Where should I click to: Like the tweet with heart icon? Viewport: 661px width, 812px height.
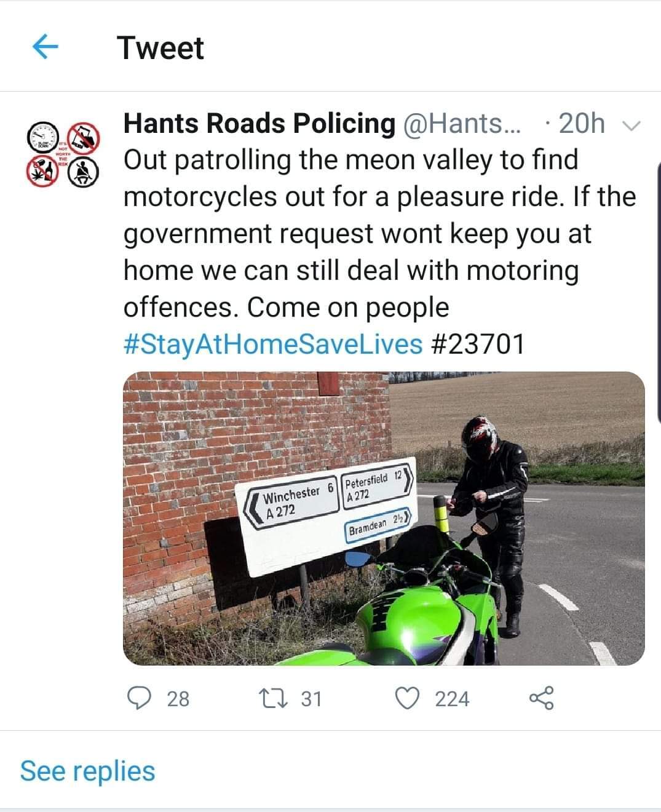click(407, 698)
